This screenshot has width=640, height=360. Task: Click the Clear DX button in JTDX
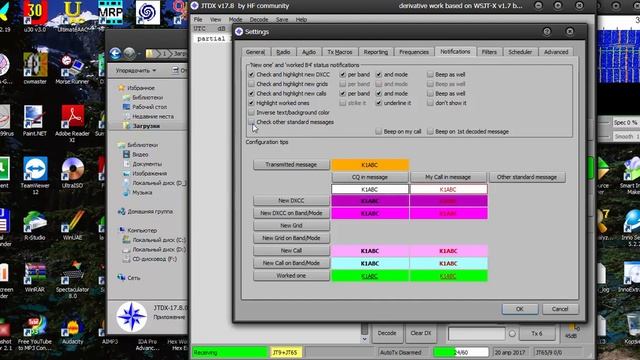click(421, 333)
